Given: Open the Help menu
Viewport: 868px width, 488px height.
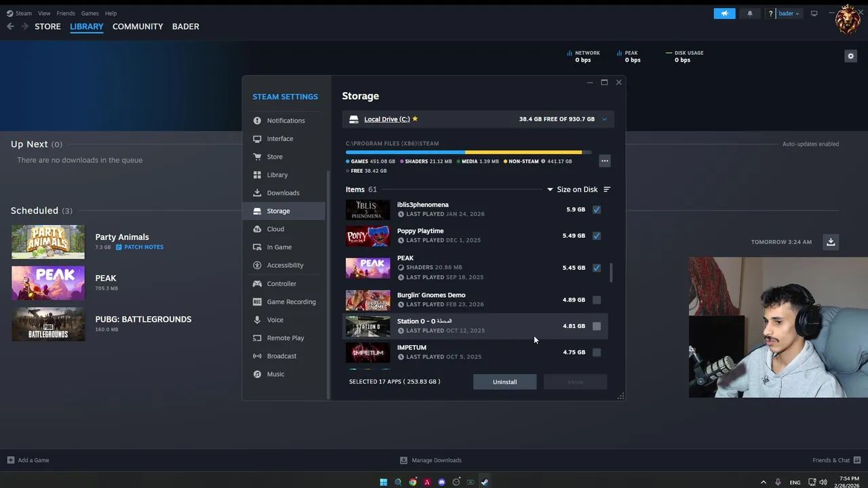Looking at the screenshot, I should point(111,13).
